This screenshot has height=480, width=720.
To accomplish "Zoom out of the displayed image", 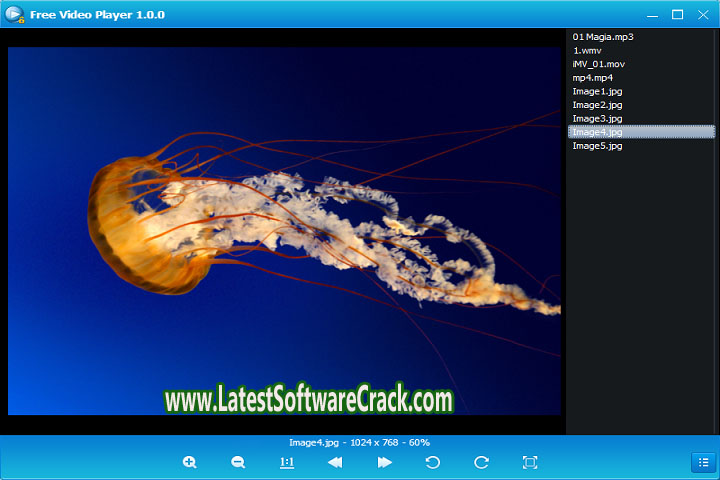I will coord(238,462).
